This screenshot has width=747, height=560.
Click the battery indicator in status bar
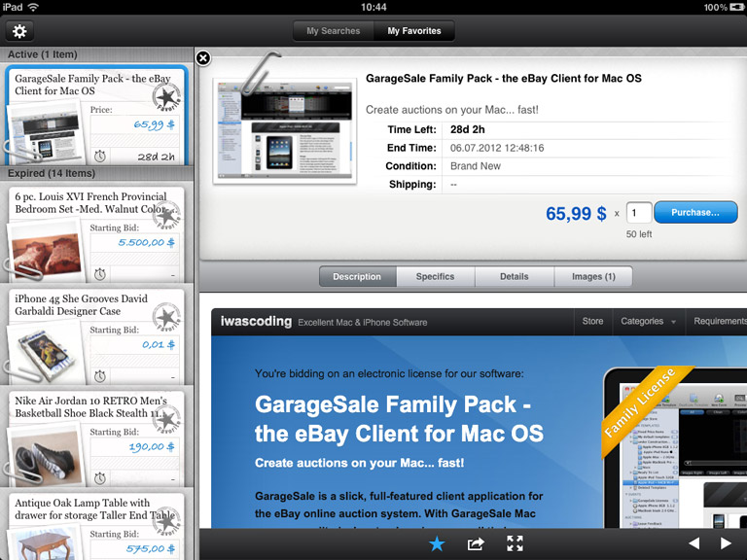[x=736, y=7]
